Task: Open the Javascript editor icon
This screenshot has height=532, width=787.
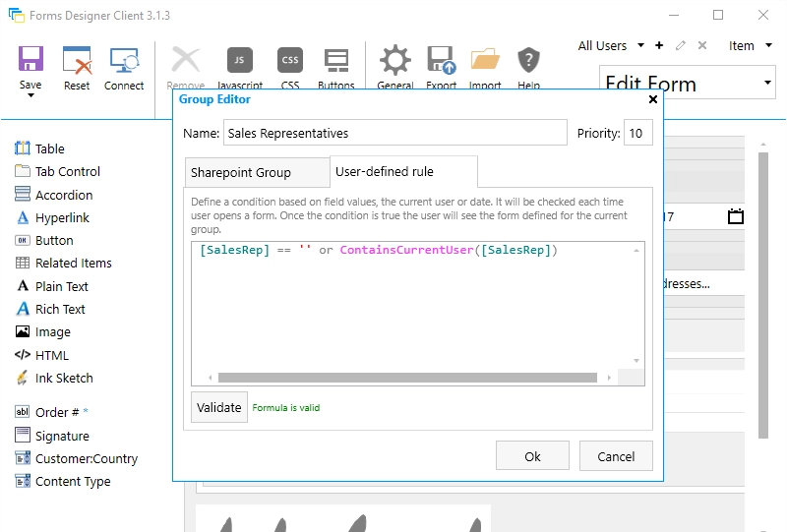Action: [x=239, y=61]
